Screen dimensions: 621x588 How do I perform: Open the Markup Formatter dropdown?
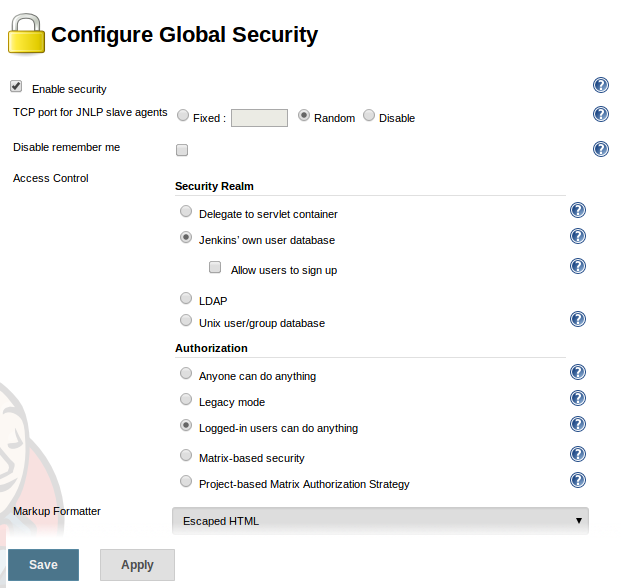coord(380,521)
